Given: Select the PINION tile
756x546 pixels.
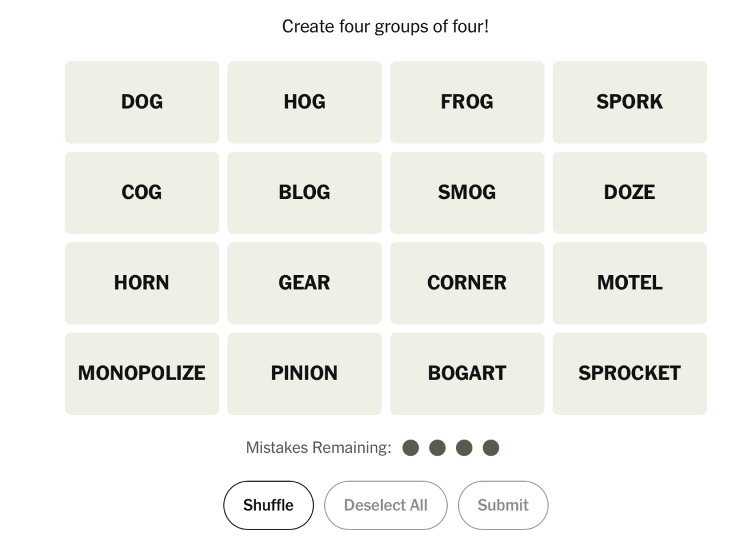Looking at the screenshot, I should pos(304,373).
